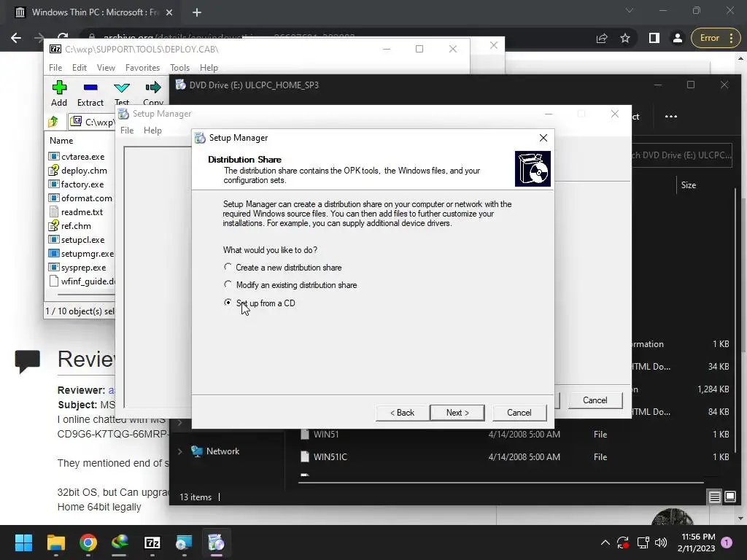Open View menu in 7-Zip window
The image size is (747, 560).
106,68
